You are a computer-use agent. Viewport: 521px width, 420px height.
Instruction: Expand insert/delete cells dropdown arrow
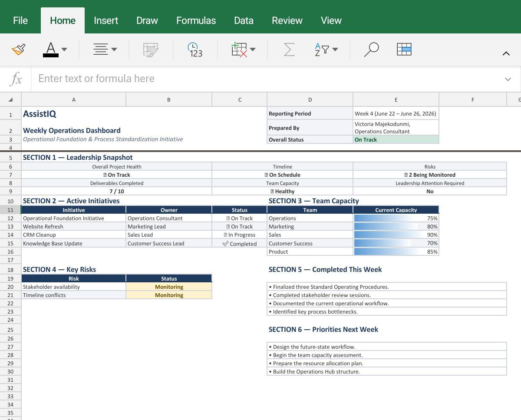pos(253,50)
